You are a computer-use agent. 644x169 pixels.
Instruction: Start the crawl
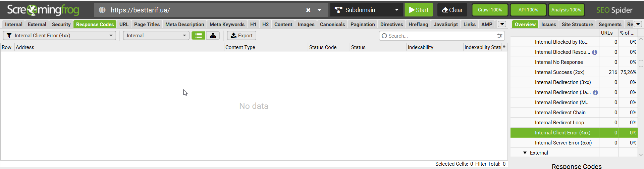(419, 10)
